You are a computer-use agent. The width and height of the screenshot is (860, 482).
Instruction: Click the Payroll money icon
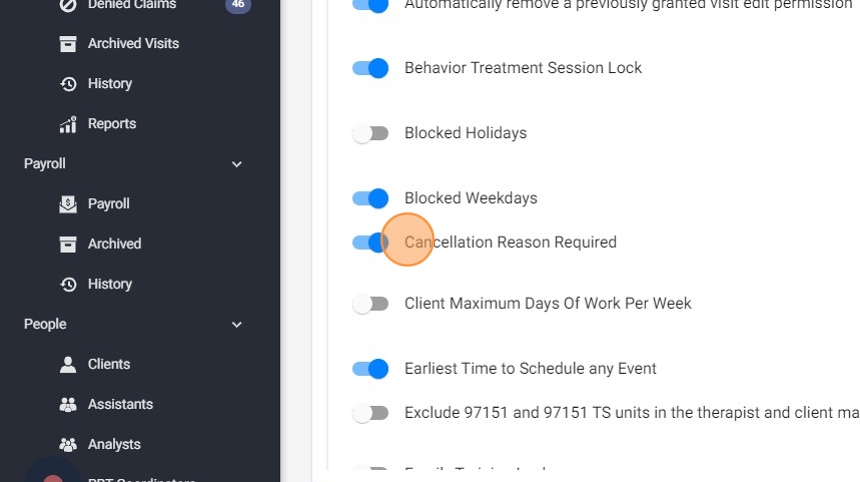68,204
